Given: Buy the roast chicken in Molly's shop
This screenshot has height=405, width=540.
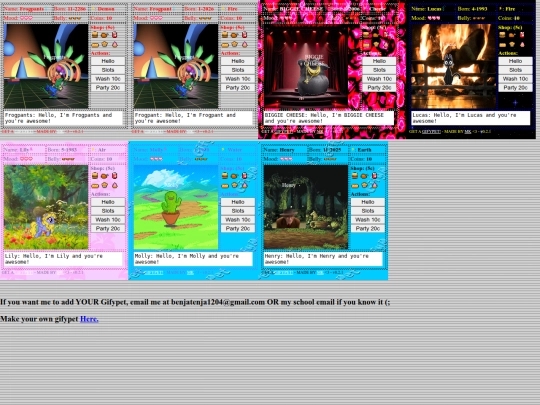Looking at the screenshot, I should (x=234, y=176).
